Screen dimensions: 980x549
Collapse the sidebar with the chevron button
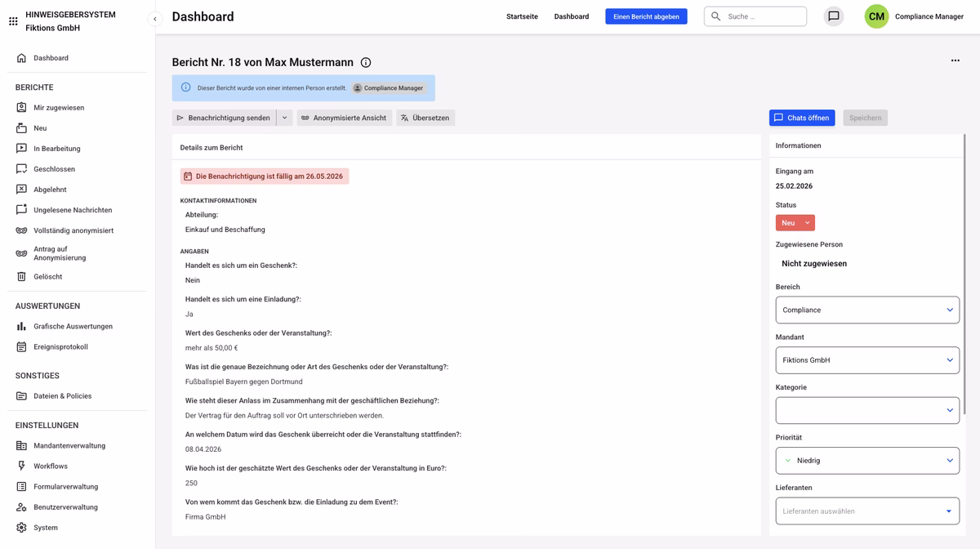[x=155, y=19]
